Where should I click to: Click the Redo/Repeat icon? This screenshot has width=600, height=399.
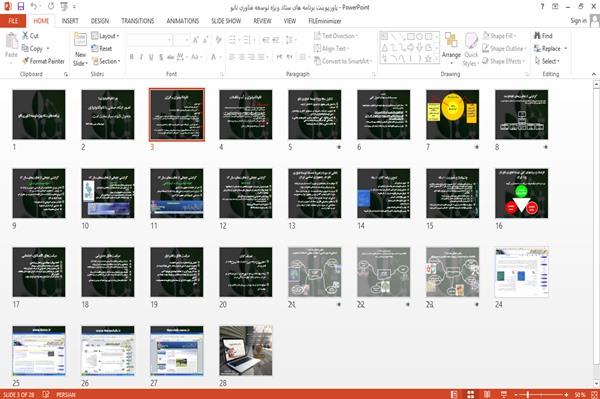point(51,6)
